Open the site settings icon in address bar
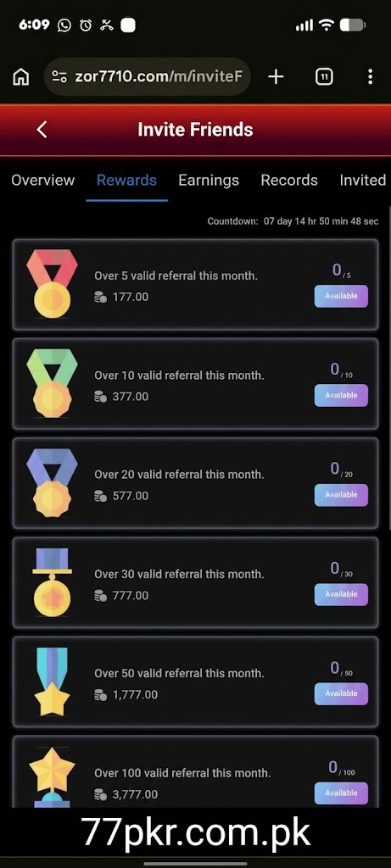This screenshot has height=868, width=391. (x=59, y=77)
